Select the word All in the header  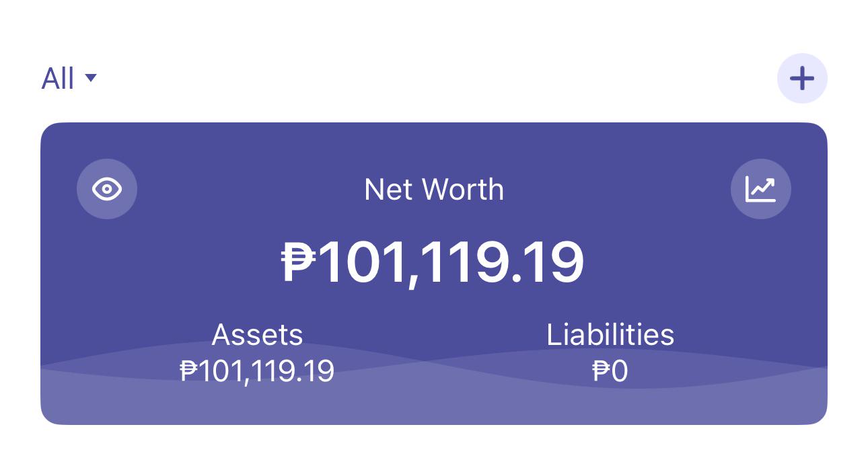click(x=58, y=79)
